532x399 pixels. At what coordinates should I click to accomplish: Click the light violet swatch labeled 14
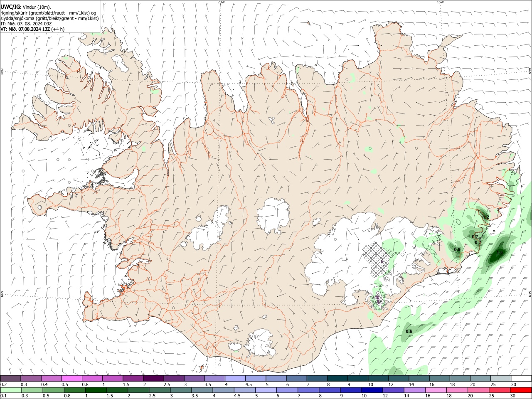click(414, 390)
